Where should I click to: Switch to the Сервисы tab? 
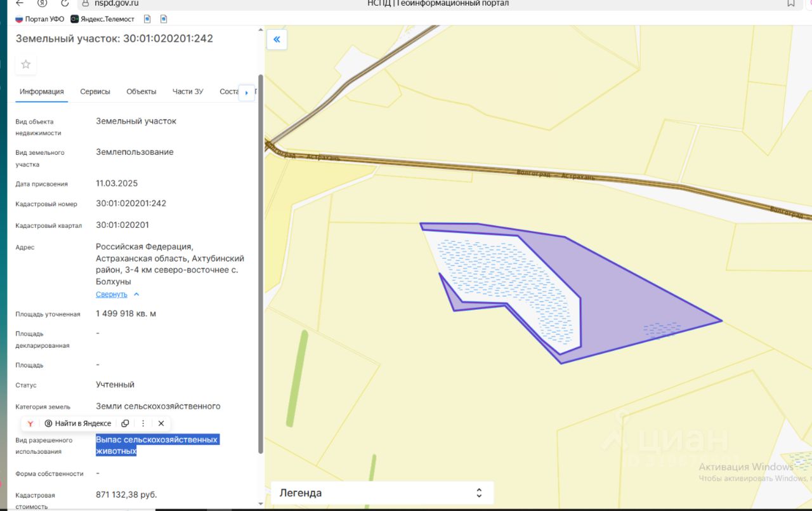tap(95, 91)
